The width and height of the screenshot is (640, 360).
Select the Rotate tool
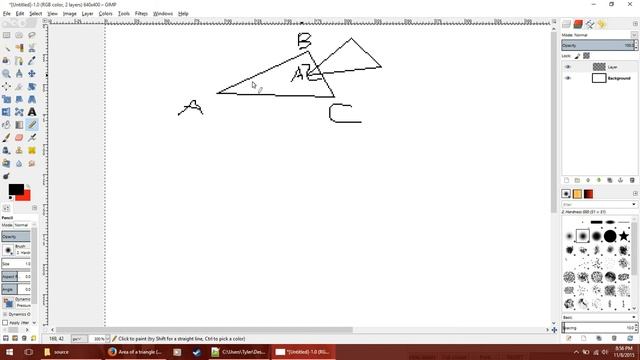pyautogui.click(x=32, y=87)
